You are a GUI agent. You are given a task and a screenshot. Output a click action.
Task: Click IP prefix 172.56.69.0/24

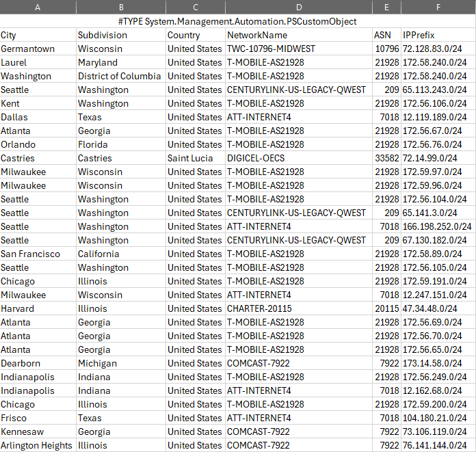click(438, 322)
